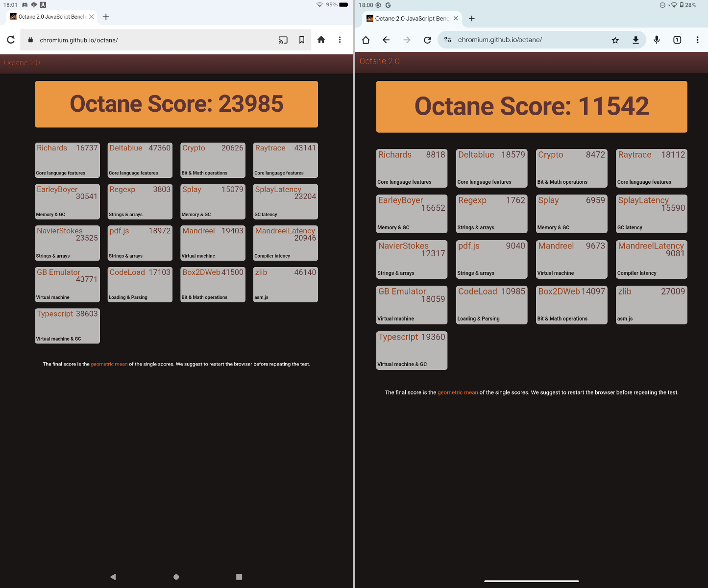This screenshot has width=708, height=588.
Task: Click Typescript 38603 result tile
Action: click(67, 326)
